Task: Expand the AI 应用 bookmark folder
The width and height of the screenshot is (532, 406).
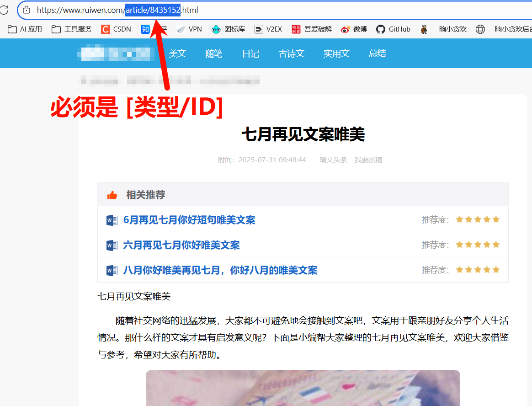Action: coord(25,29)
